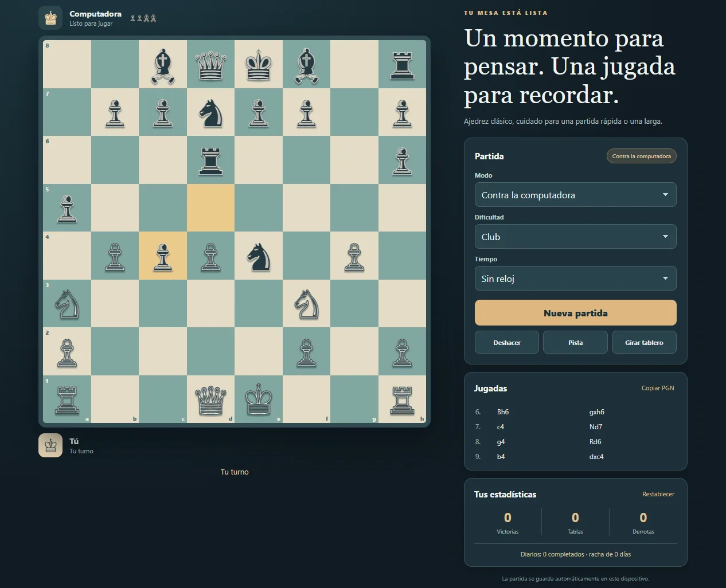
Task: Click the Copiar PGN link
Action: coord(658,388)
